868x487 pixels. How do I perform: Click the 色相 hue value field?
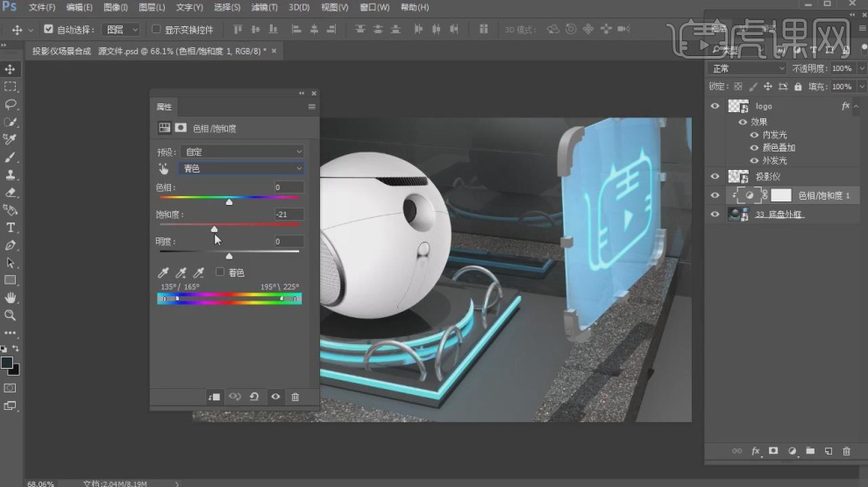(x=288, y=187)
